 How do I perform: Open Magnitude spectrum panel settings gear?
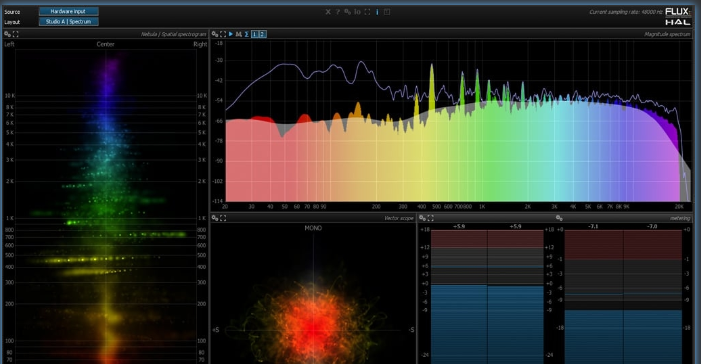(x=215, y=34)
